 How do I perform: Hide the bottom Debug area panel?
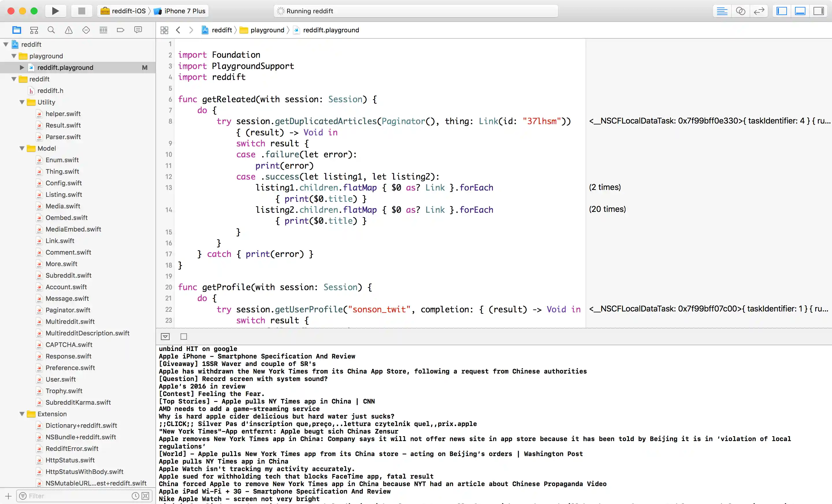800,11
